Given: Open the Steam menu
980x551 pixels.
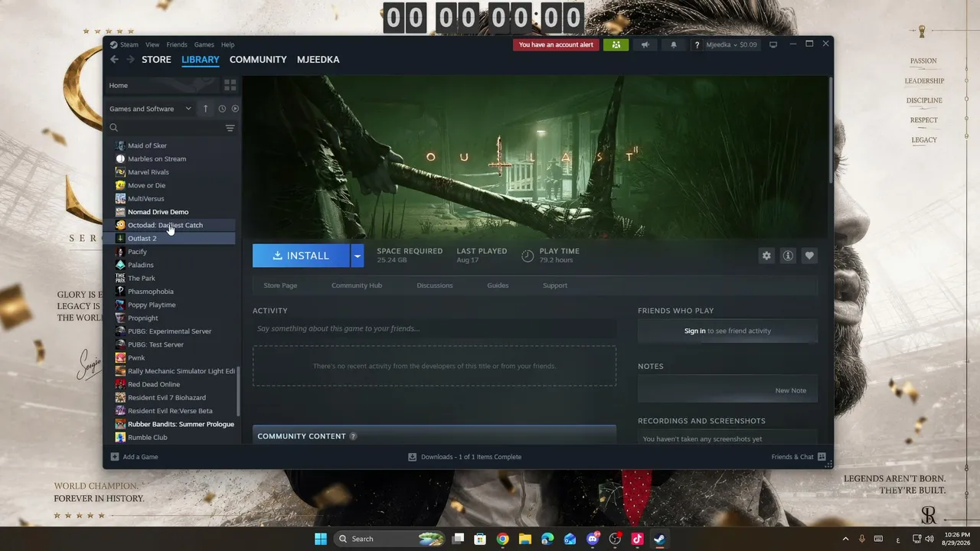Looking at the screenshot, I should (129, 44).
